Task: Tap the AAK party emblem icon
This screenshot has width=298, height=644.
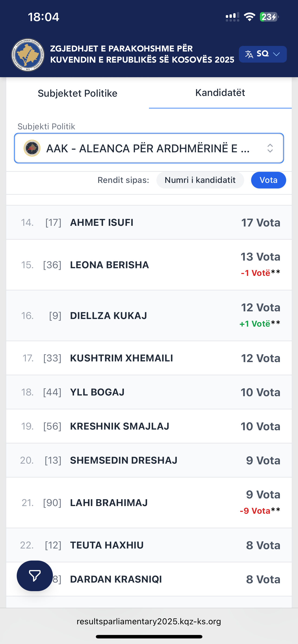Action: [32, 148]
